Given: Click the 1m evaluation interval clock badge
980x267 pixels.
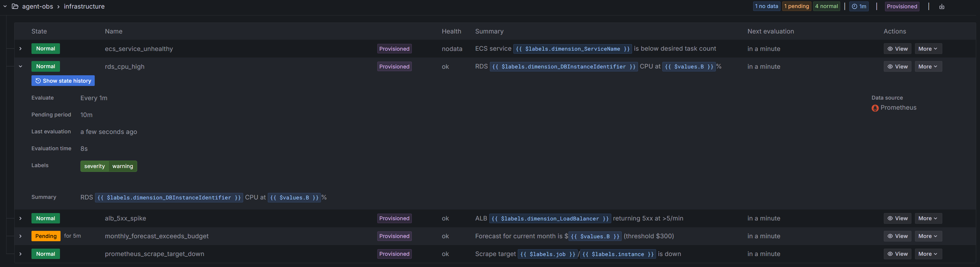Looking at the screenshot, I should (x=859, y=7).
